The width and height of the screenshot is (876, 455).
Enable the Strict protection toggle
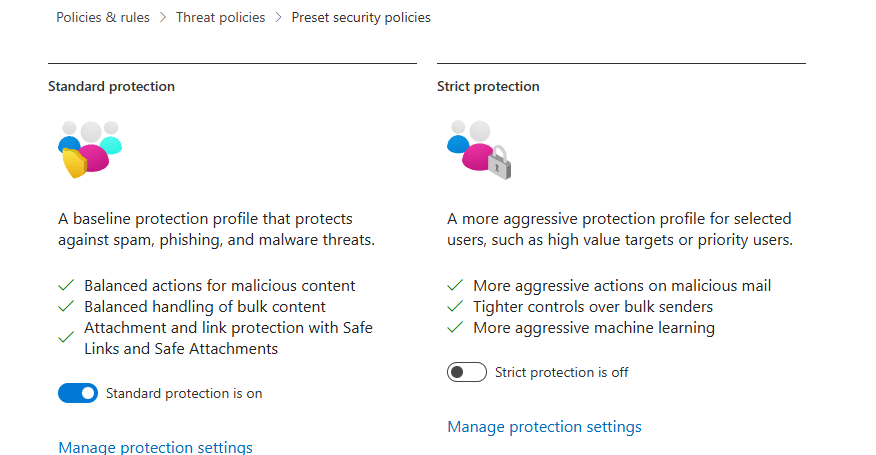466,372
